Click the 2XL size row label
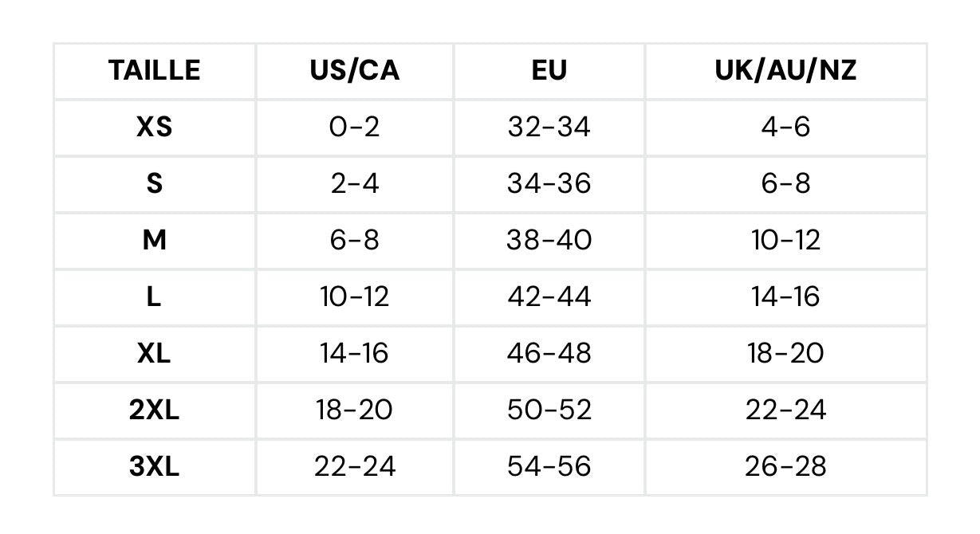980x534 pixels. tap(155, 410)
